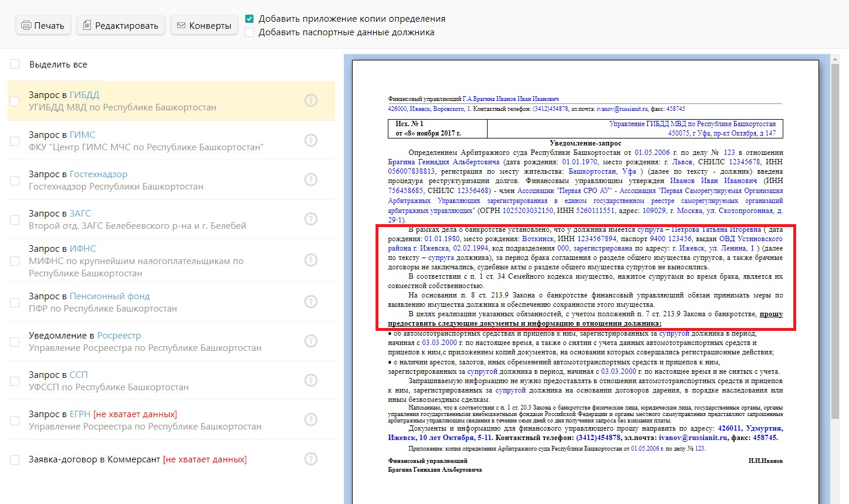Click the Пенсионный фонд link

click(110, 296)
